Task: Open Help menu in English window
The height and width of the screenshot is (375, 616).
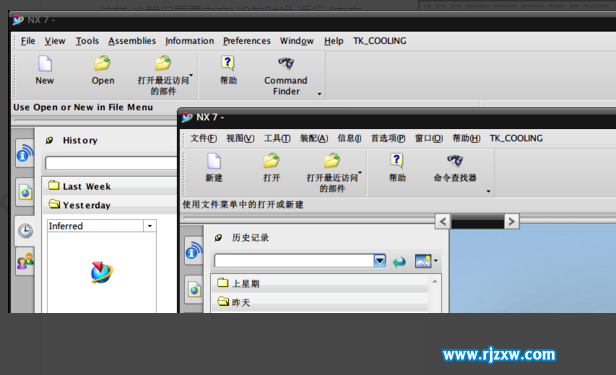Action: (x=334, y=41)
